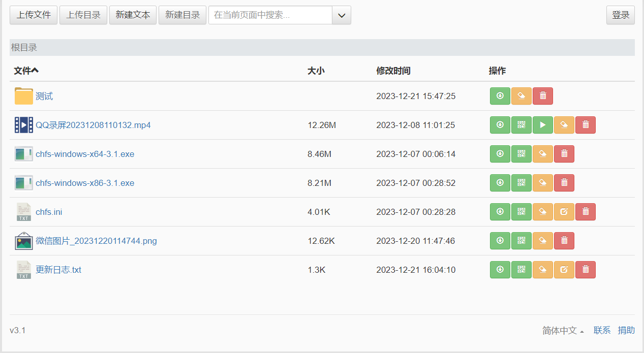Viewport: 644px width, 353px height.
Task: Delete the 微信图片 png file
Action: [x=564, y=241]
